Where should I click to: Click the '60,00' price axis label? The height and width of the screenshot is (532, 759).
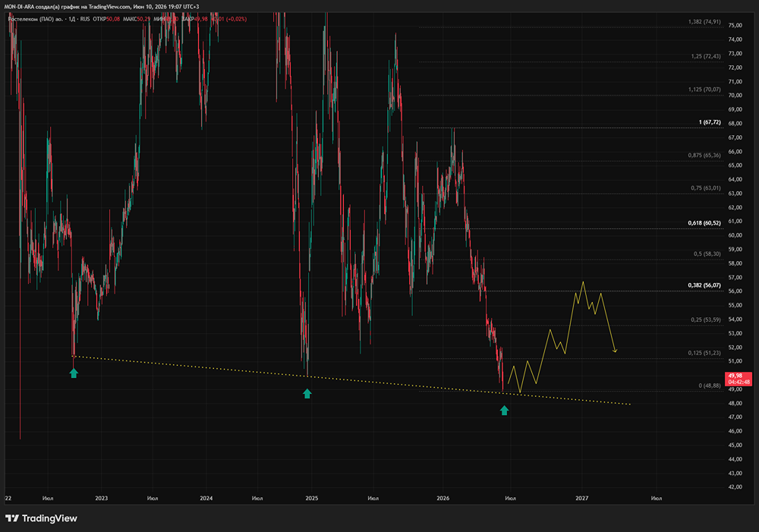[735, 235]
